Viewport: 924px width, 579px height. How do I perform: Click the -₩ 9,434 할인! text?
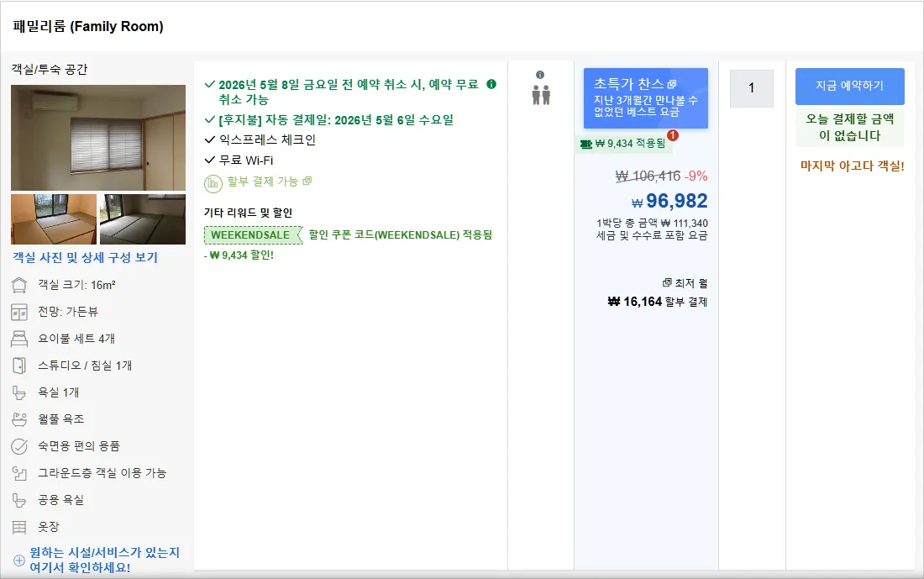pyautogui.click(x=239, y=255)
